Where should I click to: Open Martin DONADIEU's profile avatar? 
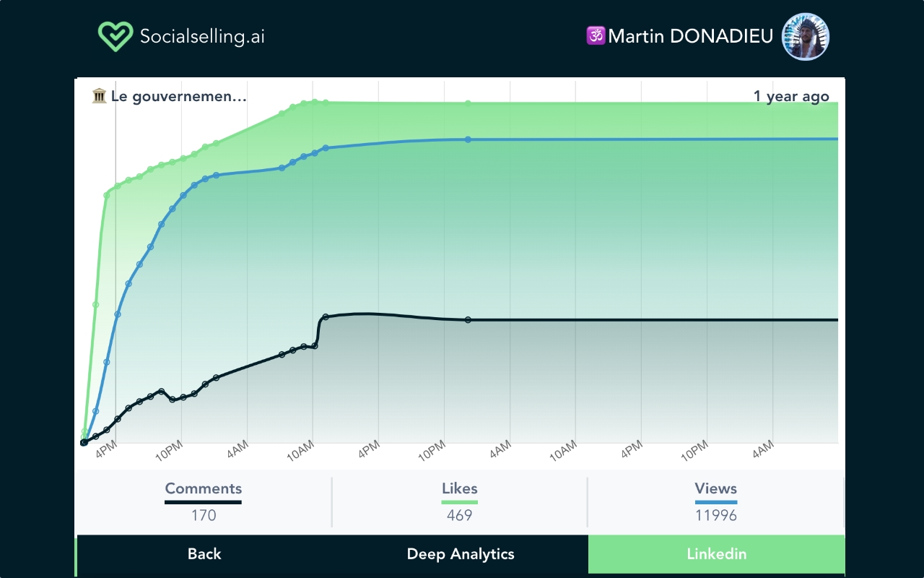pos(806,36)
